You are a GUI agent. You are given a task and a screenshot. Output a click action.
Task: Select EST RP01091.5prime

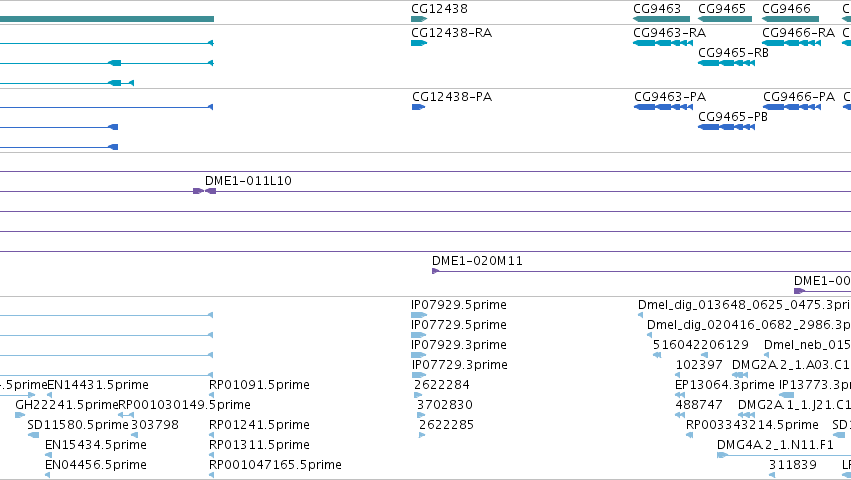(211, 395)
